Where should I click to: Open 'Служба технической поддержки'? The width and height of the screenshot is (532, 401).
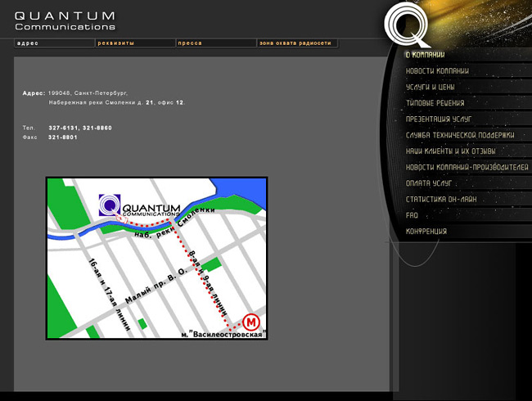pyautogui.click(x=460, y=135)
